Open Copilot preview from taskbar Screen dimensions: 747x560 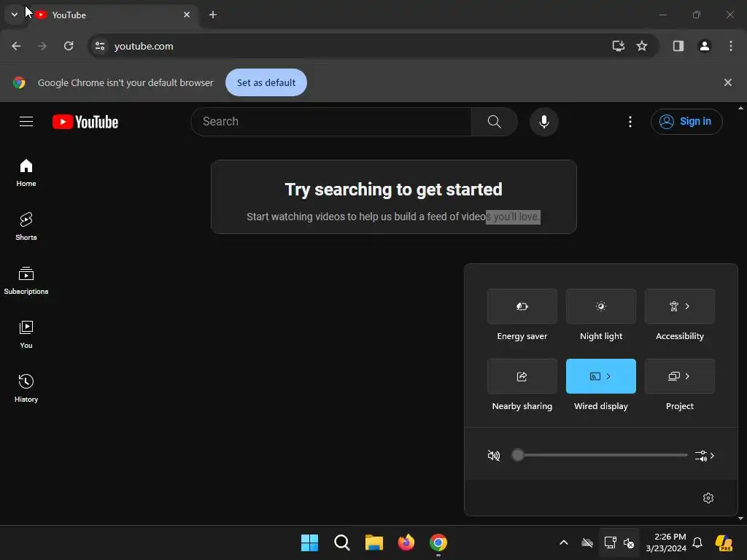click(x=724, y=542)
